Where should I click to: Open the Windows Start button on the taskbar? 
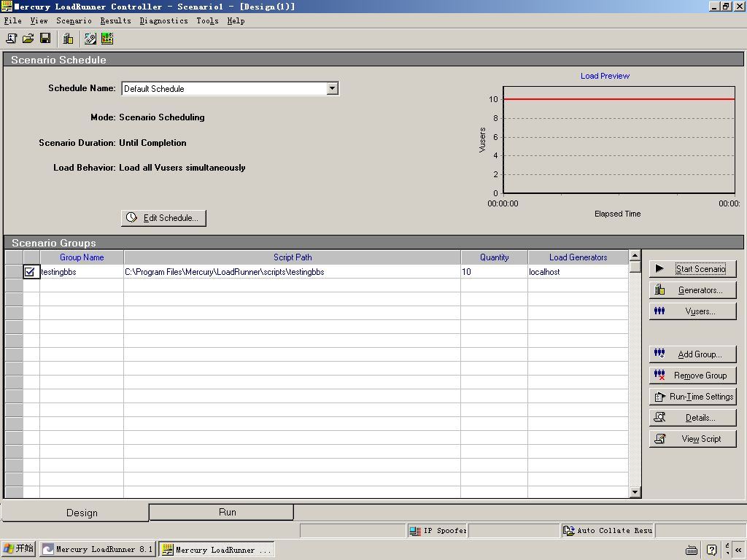(x=18, y=549)
